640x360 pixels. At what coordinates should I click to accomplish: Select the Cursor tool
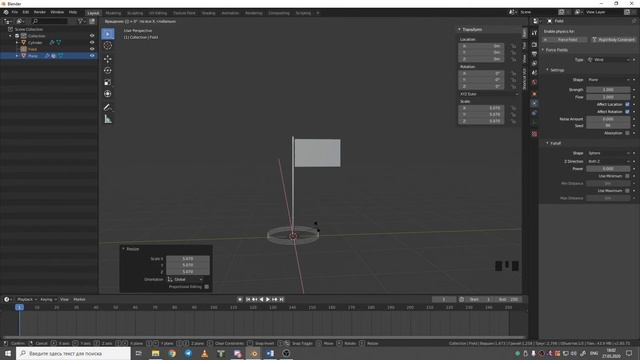click(x=108, y=46)
